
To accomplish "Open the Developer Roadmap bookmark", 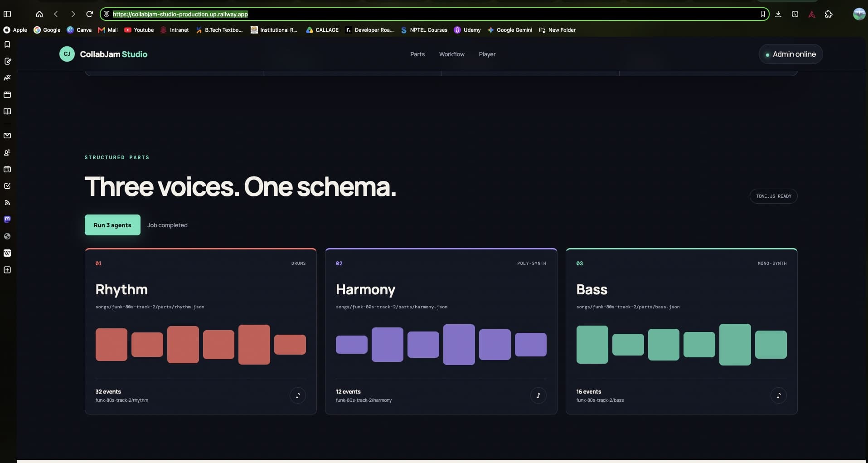I will [x=369, y=30].
